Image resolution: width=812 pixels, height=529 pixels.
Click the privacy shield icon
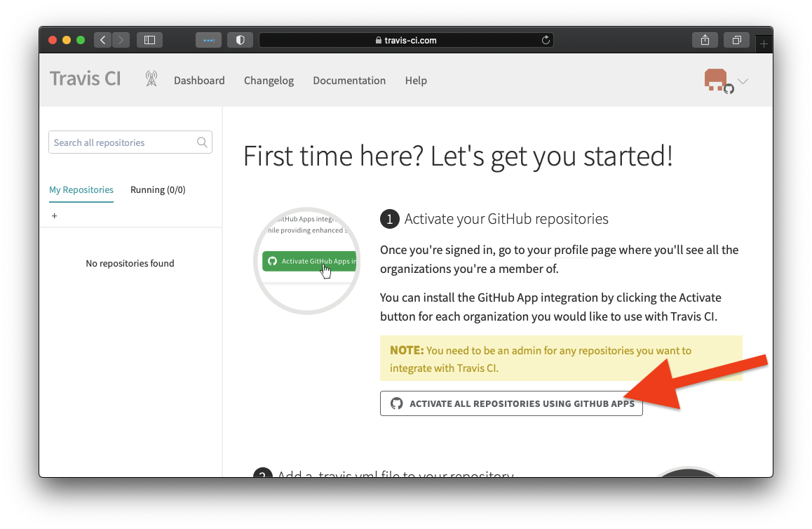[x=240, y=40]
